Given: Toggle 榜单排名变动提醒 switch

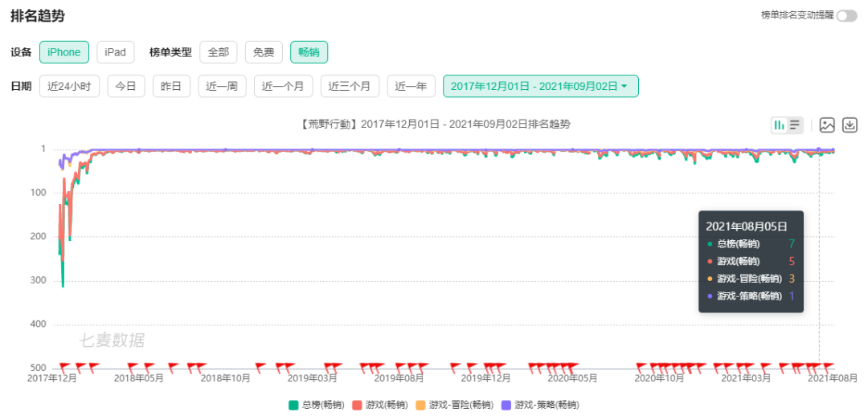Looking at the screenshot, I should (847, 15).
